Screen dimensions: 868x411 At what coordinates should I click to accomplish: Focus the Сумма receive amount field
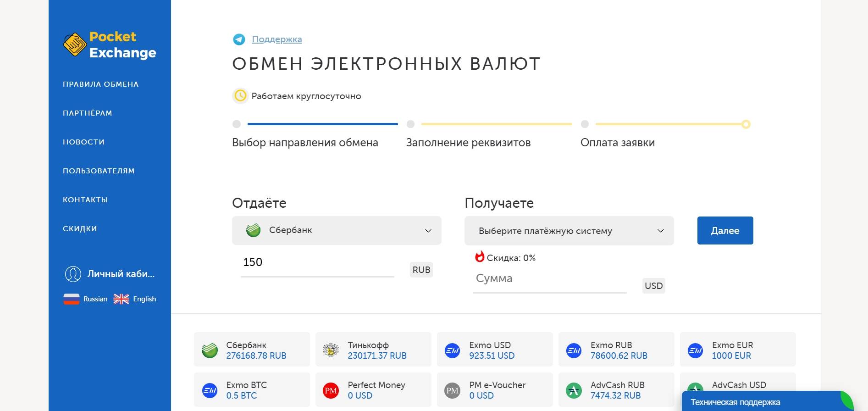[550, 278]
